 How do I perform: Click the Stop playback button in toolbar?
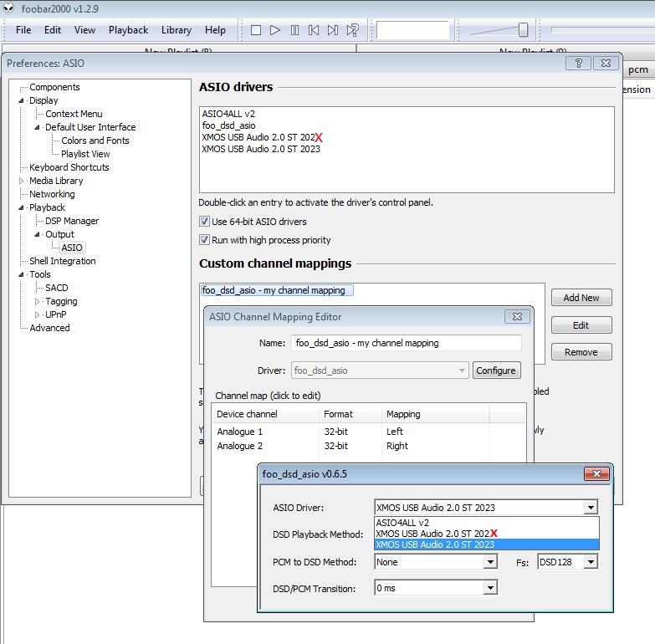256,30
